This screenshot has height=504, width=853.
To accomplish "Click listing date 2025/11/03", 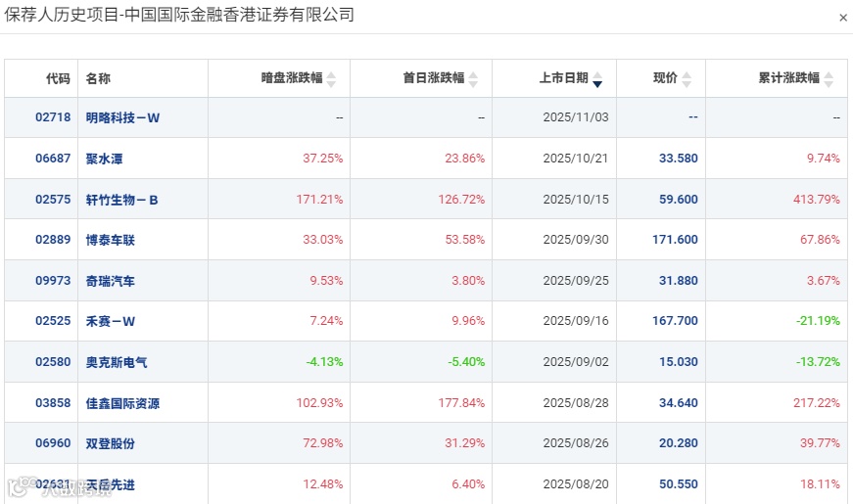I will pos(576,116).
